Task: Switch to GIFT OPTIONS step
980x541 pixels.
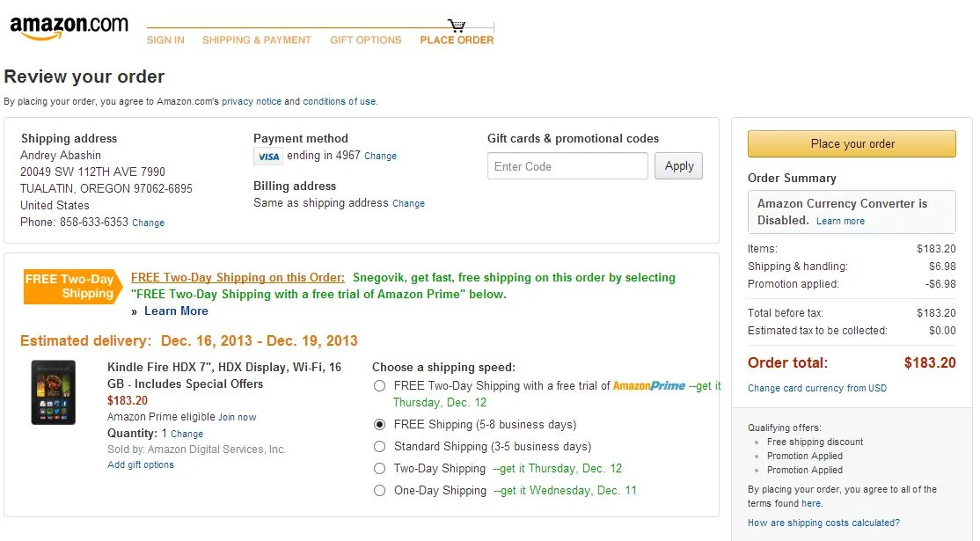Action: click(x=366, y=40)
